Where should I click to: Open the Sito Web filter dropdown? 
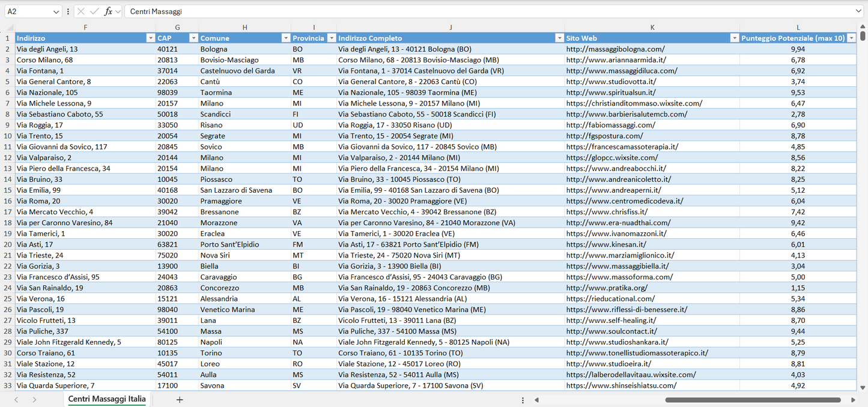pos(734,38)
